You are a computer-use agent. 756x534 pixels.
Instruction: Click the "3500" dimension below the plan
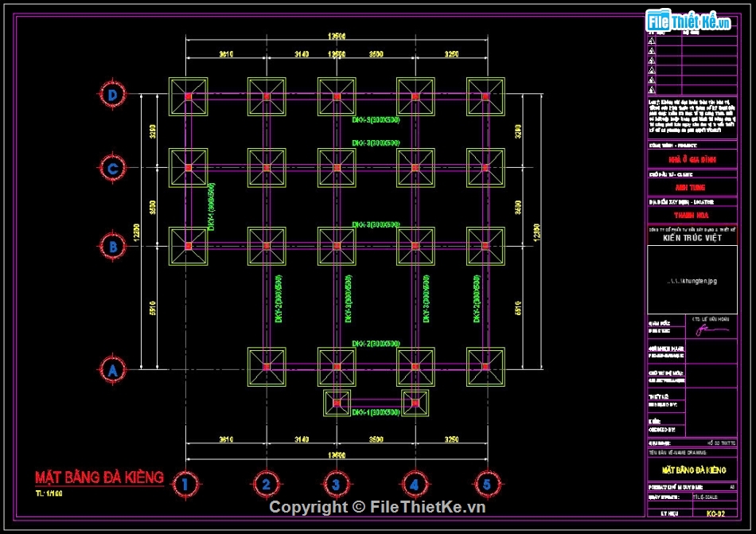point(376,439)
